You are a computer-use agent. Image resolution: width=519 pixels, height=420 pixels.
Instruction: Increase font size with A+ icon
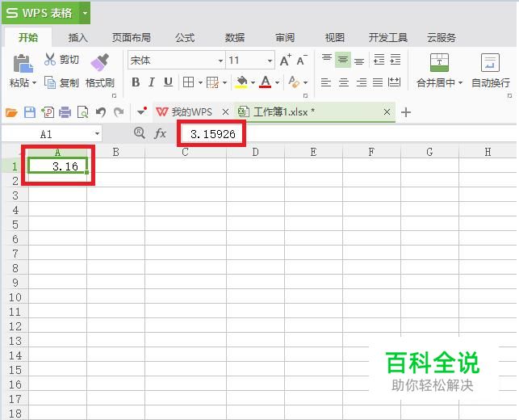tap(285, 60)
